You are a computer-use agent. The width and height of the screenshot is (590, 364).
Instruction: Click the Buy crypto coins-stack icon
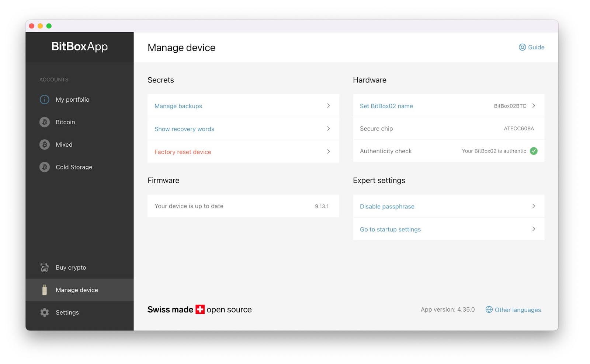pos(45,267)
